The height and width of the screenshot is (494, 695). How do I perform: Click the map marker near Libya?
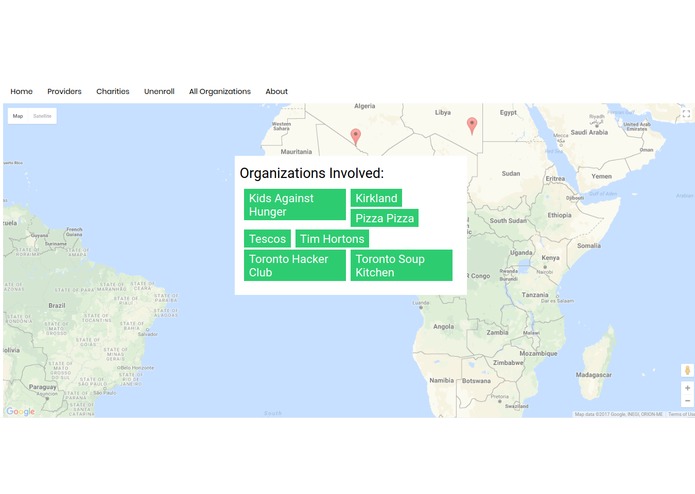472,126
